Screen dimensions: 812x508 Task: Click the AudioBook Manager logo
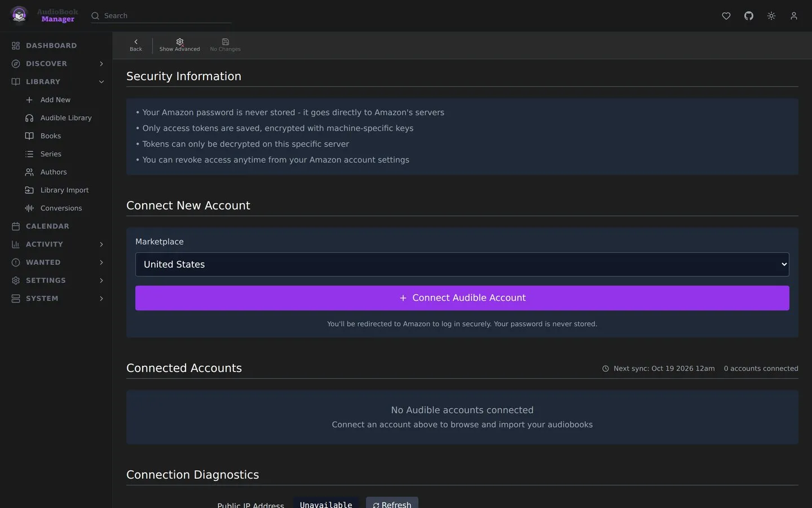[x=43, y=15]
